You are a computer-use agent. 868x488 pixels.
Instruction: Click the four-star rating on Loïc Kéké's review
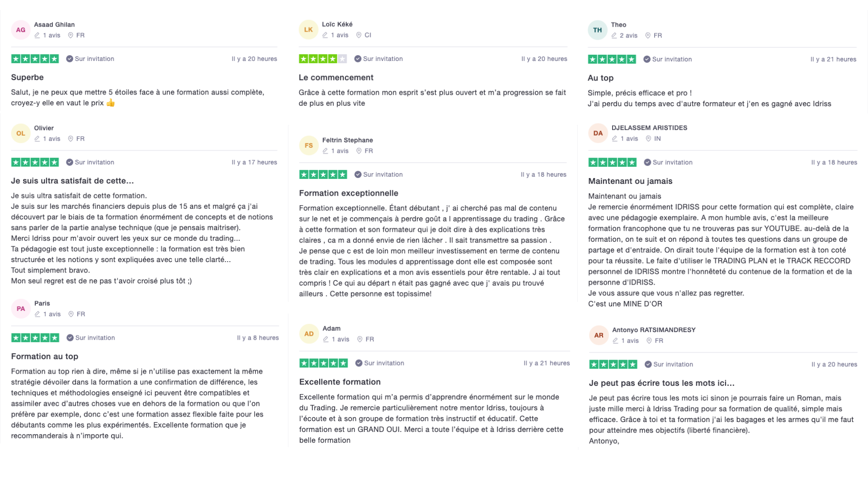click(x=323, y=59)
